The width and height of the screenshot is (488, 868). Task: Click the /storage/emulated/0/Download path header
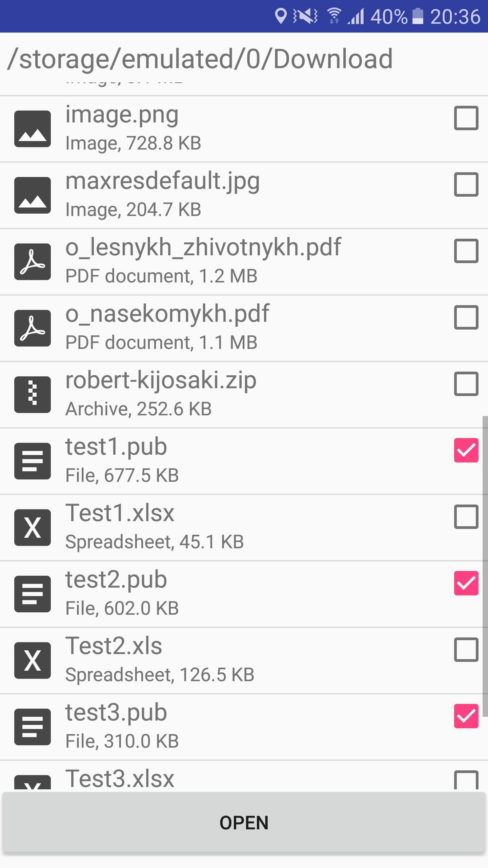200,59
